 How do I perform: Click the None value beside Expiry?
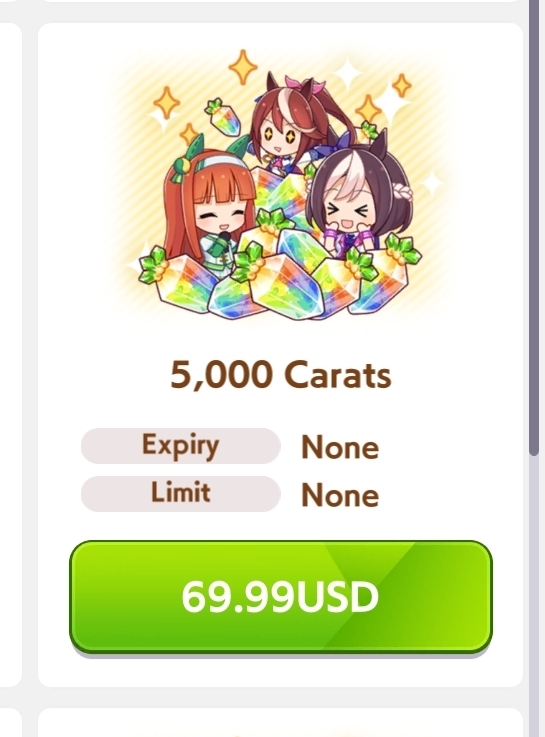coord(340,447)
